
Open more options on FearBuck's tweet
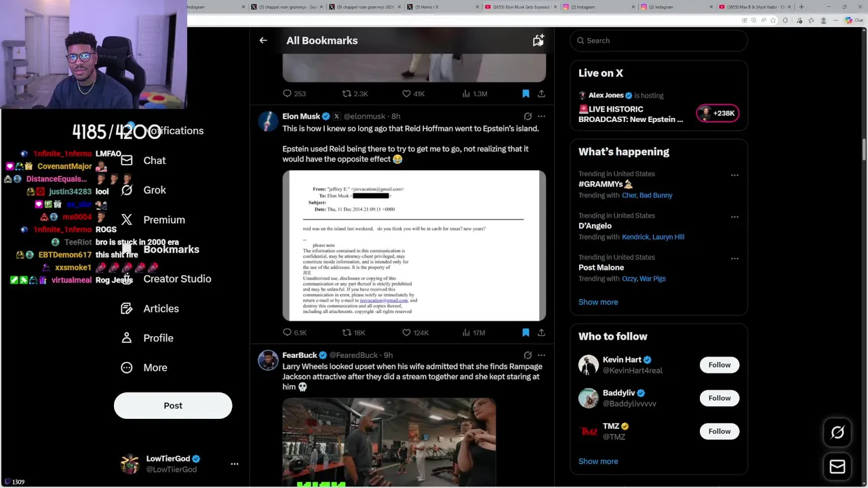point(541,355)
